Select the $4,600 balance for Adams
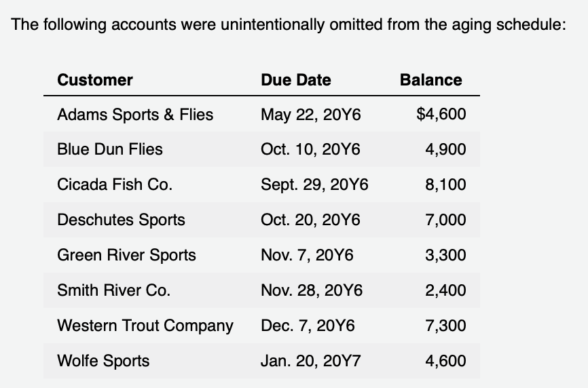 coord(441,114)
